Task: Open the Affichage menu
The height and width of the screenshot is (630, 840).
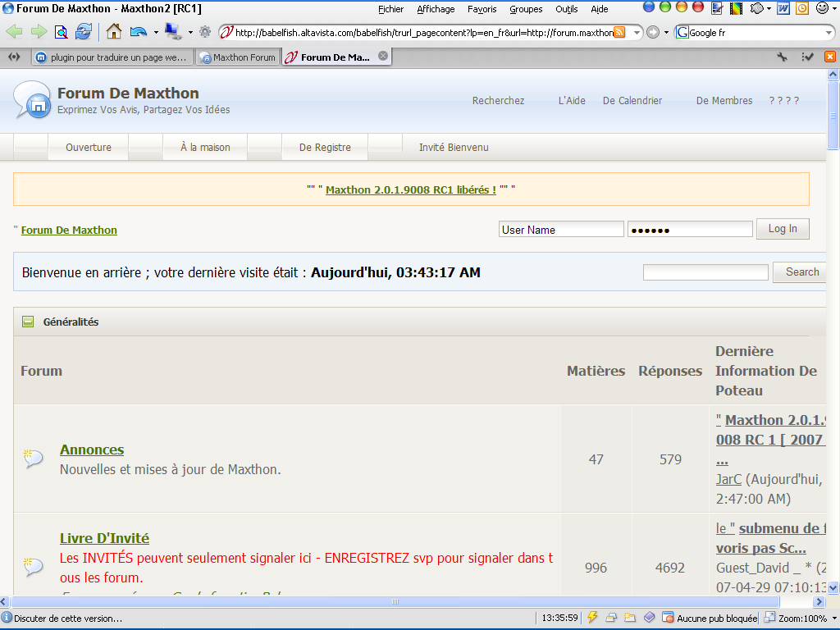Action: [436, 9]
